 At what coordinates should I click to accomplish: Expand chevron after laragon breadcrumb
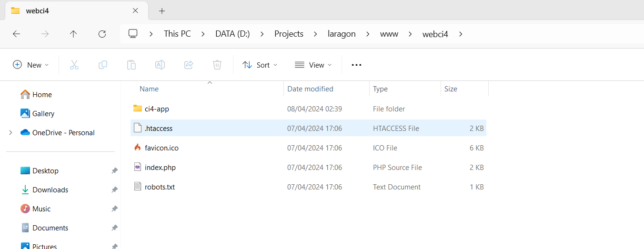pyautogui.click(x=368, y=34)
